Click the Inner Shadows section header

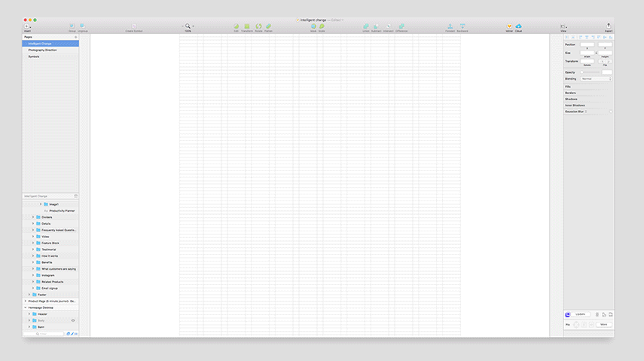click(x=575, y=106)
